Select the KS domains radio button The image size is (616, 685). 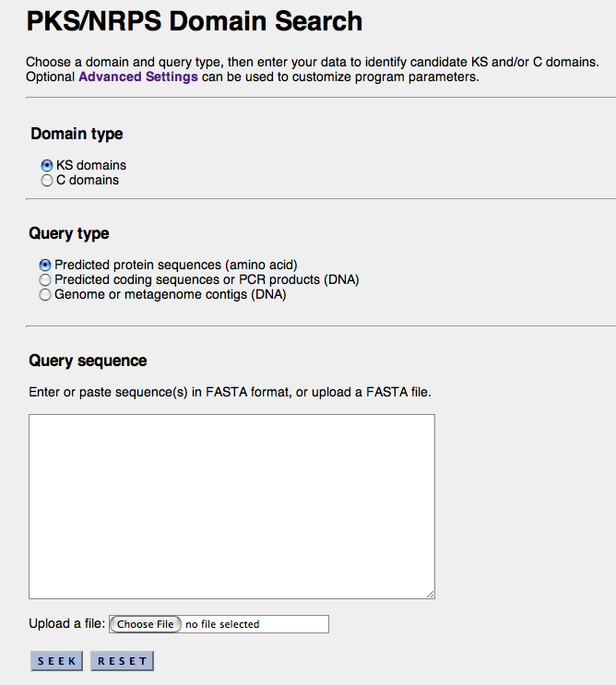47,166
